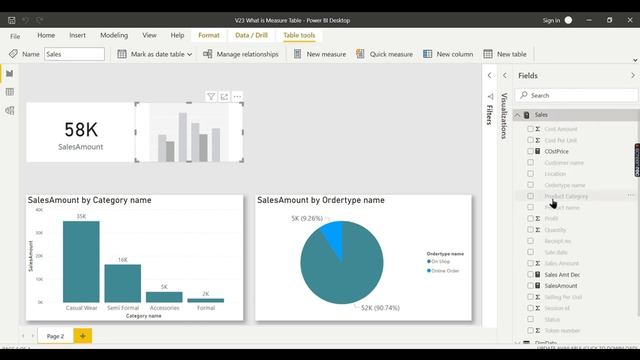The width and height of the screenshot is (640, 360).
Task: Expand the Visualizations pane chevron
Action: (x=505, y=76)
